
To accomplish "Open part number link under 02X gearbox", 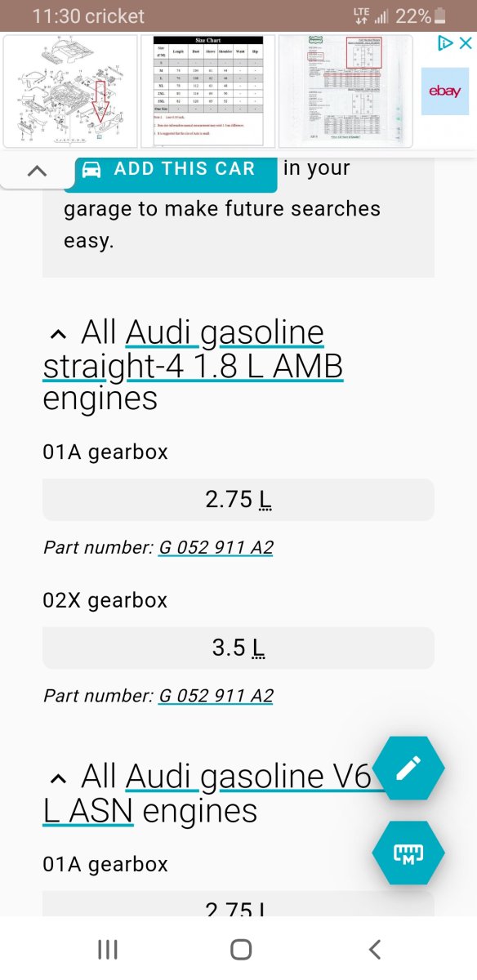I will (216, 696).
